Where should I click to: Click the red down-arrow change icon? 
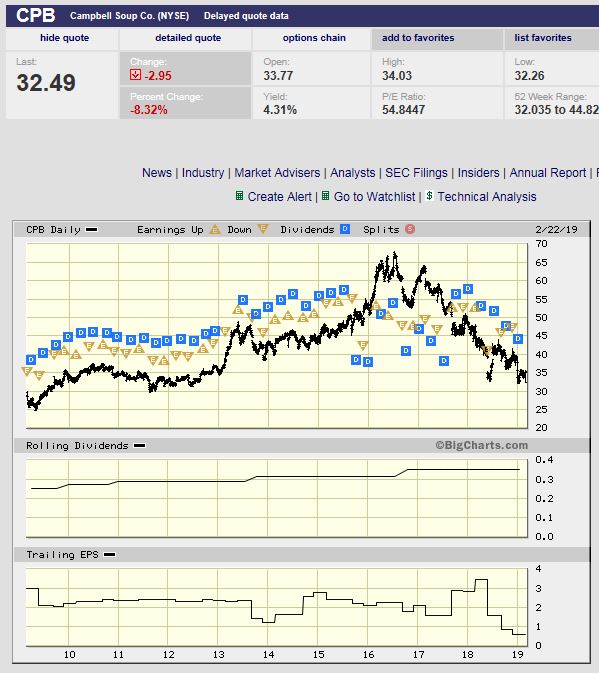click(x=135, y=75)
